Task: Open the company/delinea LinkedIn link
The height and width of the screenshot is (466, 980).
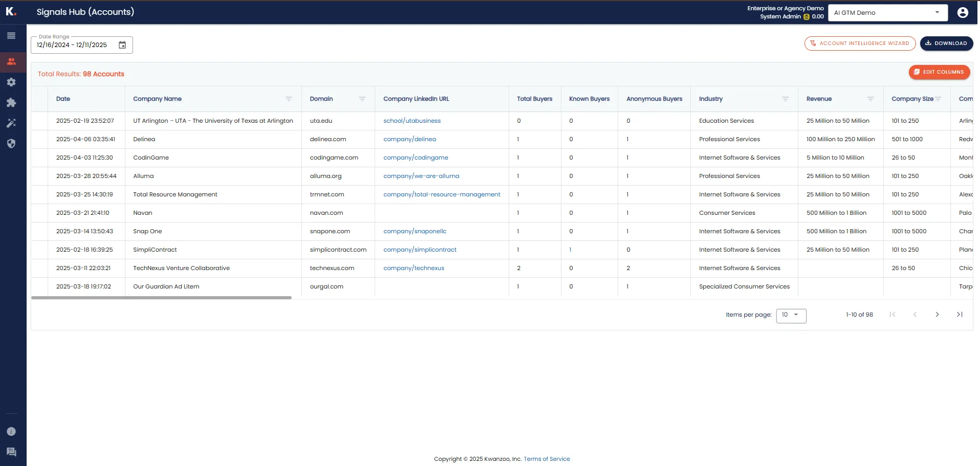Action: coord(409,139)
